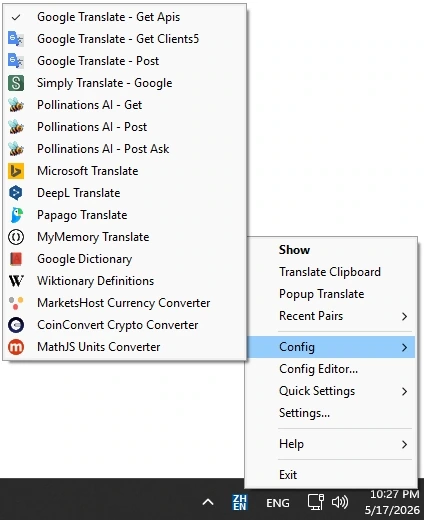
Task: Expand the Quick Settings submenu arrow
Action: click(404, 391)
